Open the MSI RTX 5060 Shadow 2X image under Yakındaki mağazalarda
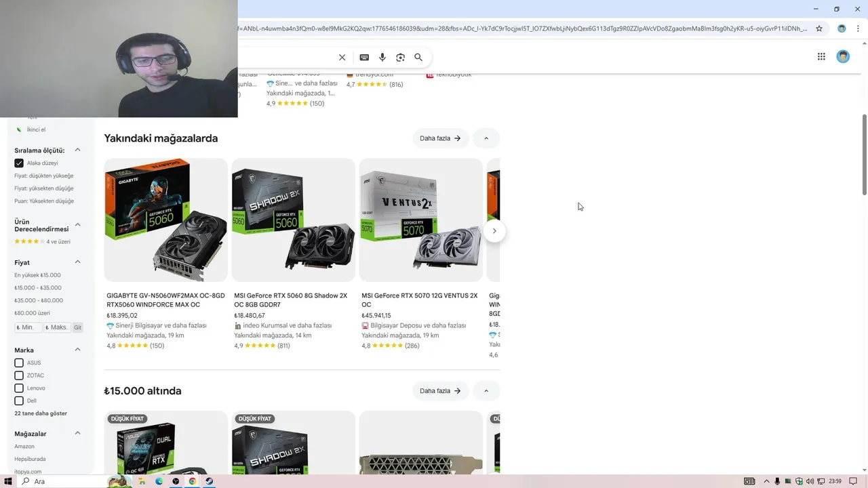 (x=294, y=220)
